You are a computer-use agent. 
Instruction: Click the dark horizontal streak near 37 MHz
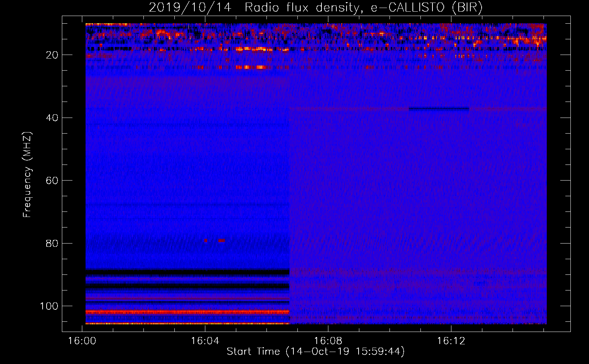439,108
